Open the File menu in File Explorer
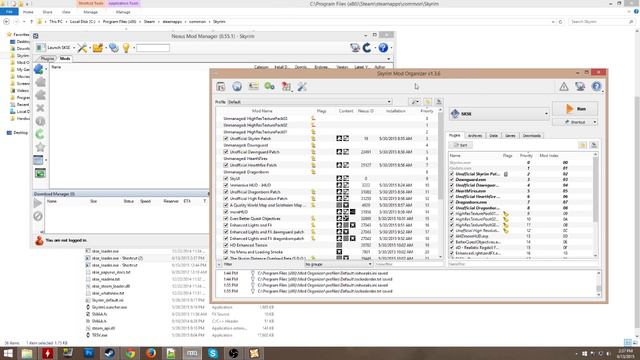The image size is (640, 360). 9,12
